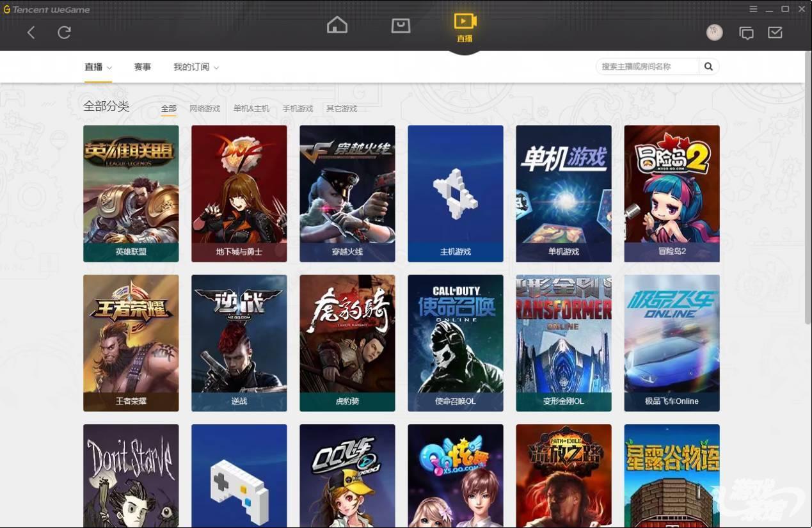Open the QQ飞车 game card
Viewport: 812px width, 528px height.
pyautogui.click(x=347, y=476)
